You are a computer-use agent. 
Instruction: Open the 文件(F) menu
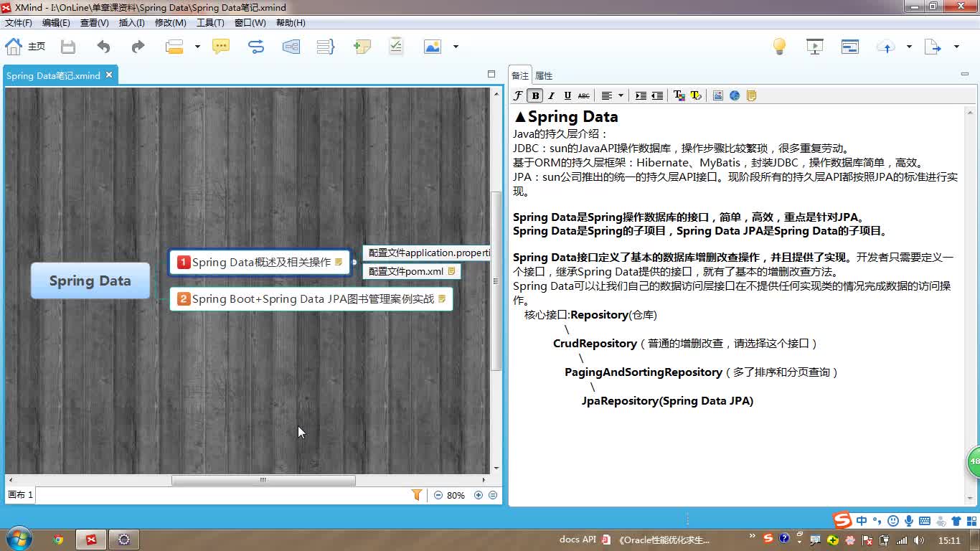coord(19,23)
